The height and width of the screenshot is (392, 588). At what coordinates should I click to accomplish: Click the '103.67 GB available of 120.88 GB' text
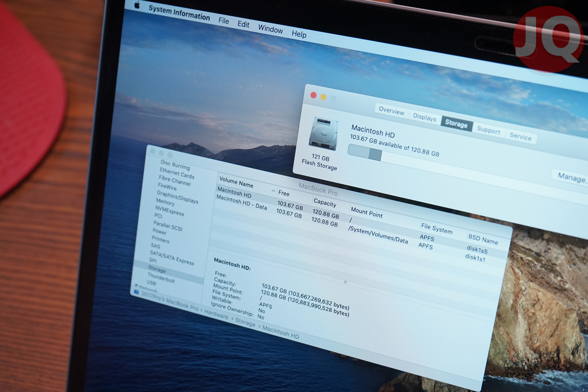point(394,146)
